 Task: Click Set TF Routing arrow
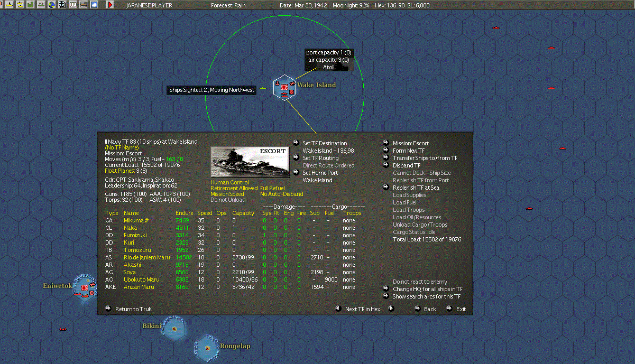click(296, 158)
